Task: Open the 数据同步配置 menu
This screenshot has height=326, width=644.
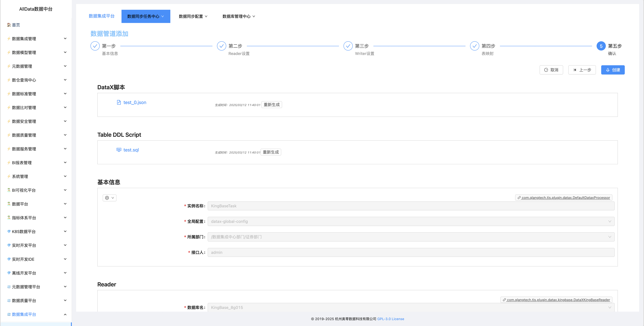Action: tap(193, 16)
